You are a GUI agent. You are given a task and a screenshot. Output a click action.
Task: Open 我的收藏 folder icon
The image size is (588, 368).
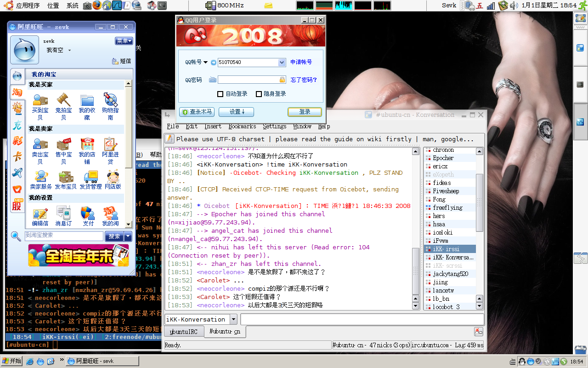[x=87, y=107]
